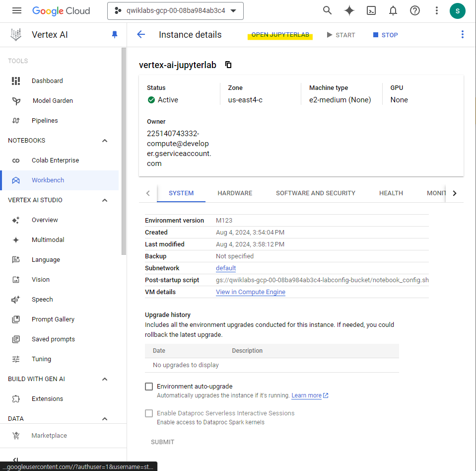This screenshot has height=471, width=476.
Task: Collapse the Data section
Action: point(105,419)
